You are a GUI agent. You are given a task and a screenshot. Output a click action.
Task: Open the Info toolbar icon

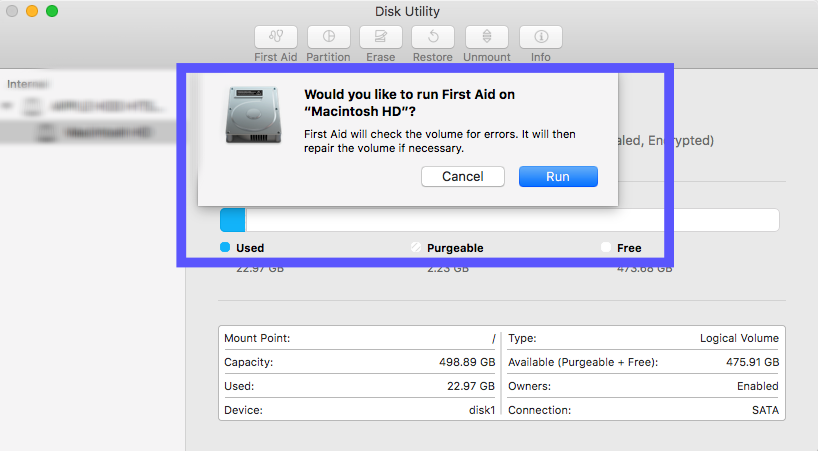pyautogui.click(x=541, y=37)
